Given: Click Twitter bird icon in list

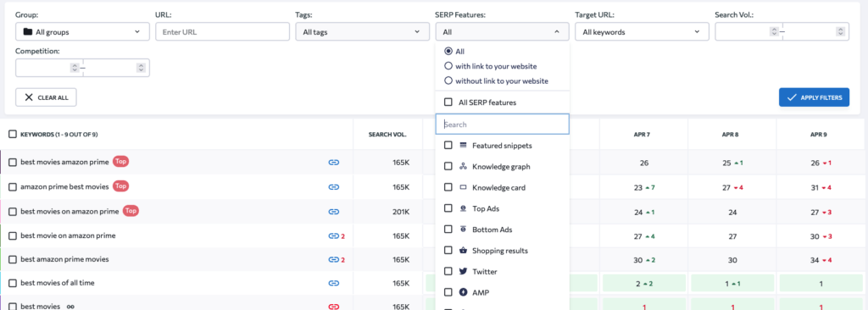Looking at the screenshot, I should [464, 272].
